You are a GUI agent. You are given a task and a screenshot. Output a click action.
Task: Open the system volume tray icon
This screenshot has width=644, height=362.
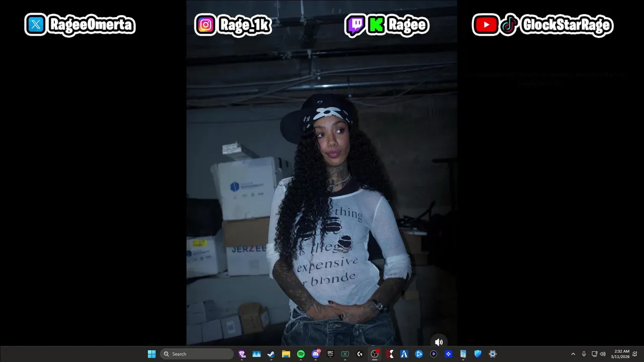pyautogui.click(x=603, y=354)
